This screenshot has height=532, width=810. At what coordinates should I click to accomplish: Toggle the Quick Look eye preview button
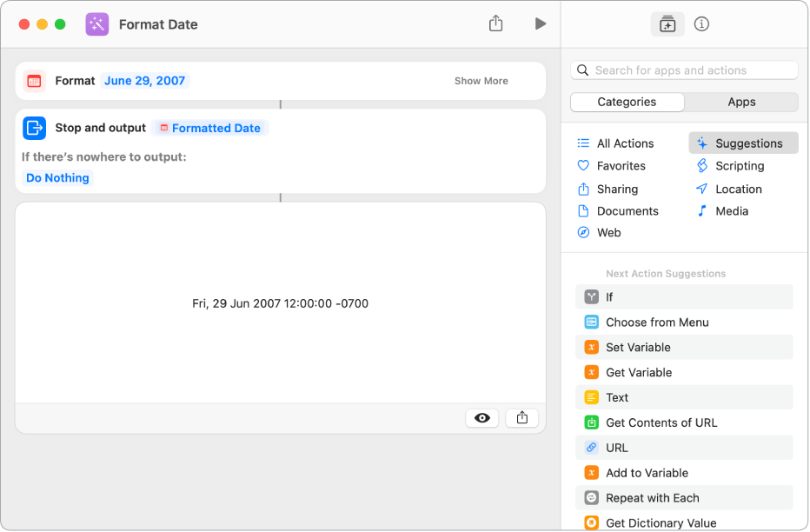482,418
